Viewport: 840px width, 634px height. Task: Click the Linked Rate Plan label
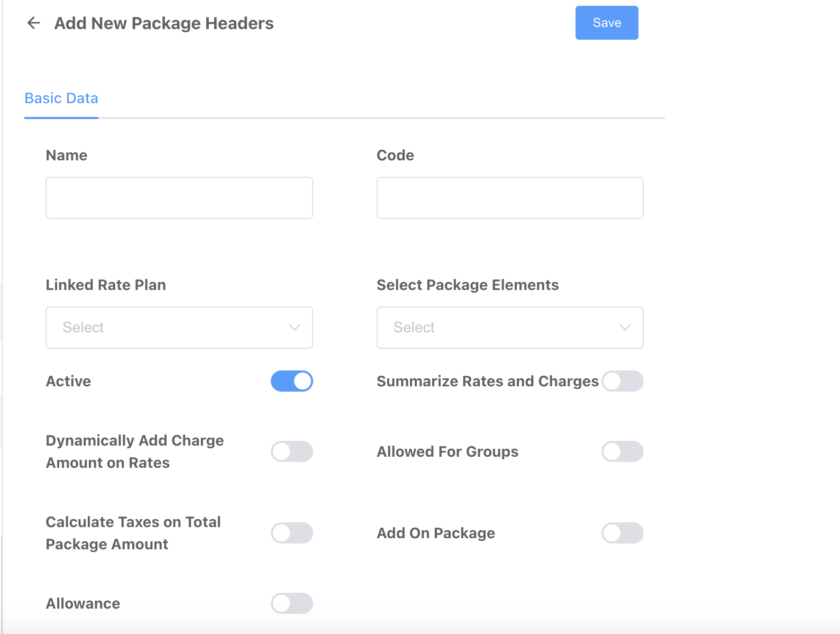click(106, 285)
